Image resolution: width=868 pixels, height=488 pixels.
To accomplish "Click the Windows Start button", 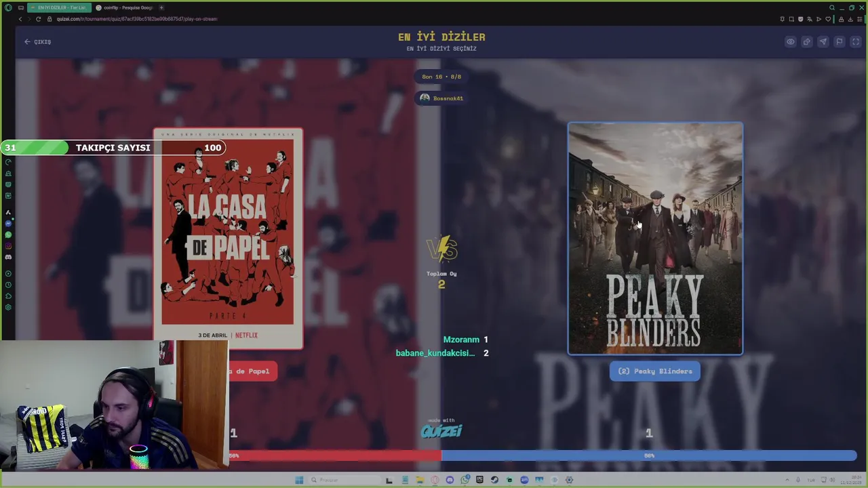I will tap(299, 480).
